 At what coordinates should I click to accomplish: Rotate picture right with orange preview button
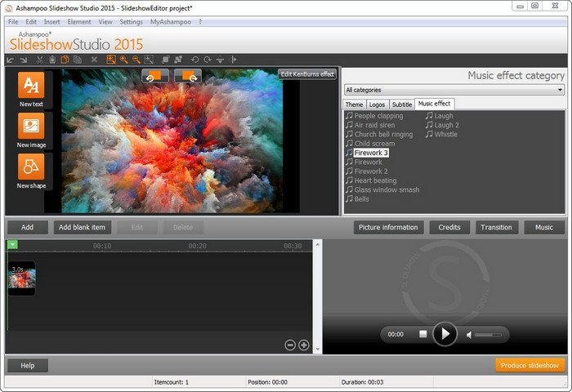[x=188, y=76]
